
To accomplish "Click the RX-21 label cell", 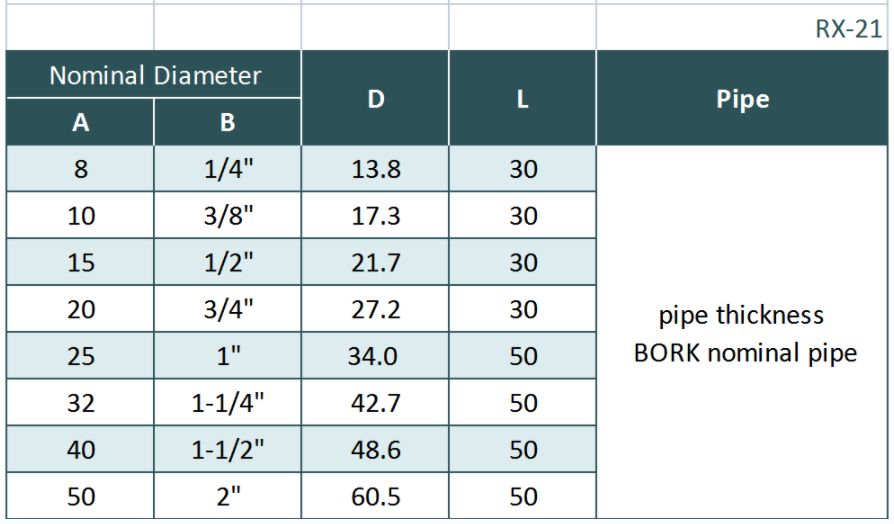I will (848, 29).
